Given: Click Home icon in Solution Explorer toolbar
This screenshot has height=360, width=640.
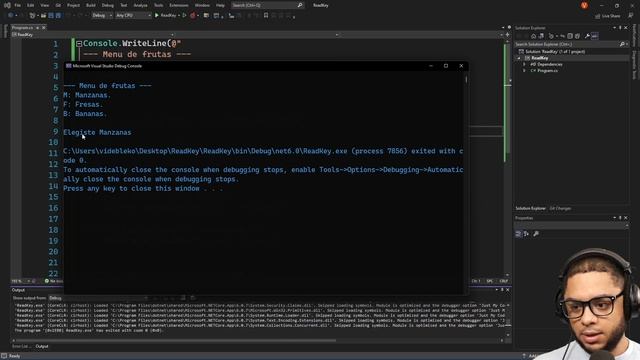Looking at the screenshot, I should (x=533, y=36).
